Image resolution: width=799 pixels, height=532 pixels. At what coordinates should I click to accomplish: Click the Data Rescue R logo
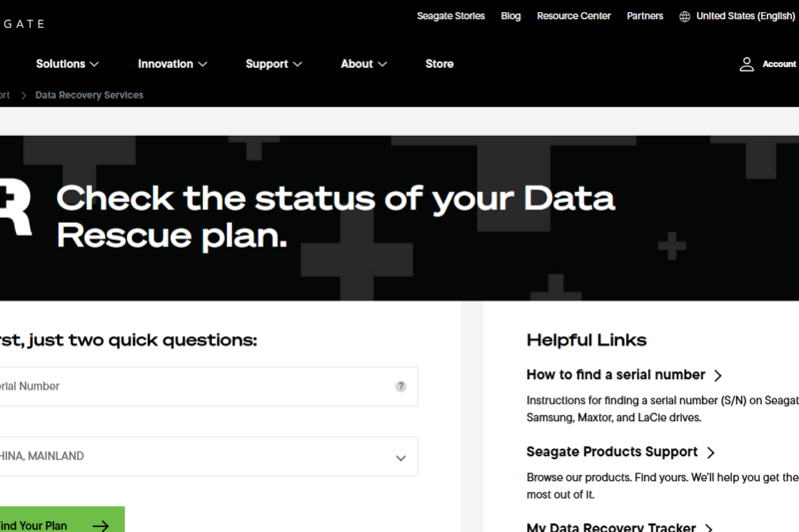[15, 207]
